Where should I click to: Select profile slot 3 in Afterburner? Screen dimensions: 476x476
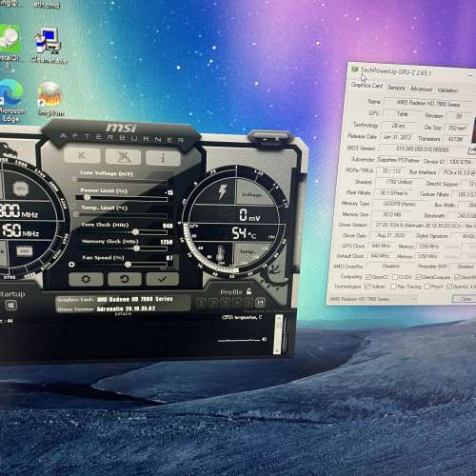225,303
